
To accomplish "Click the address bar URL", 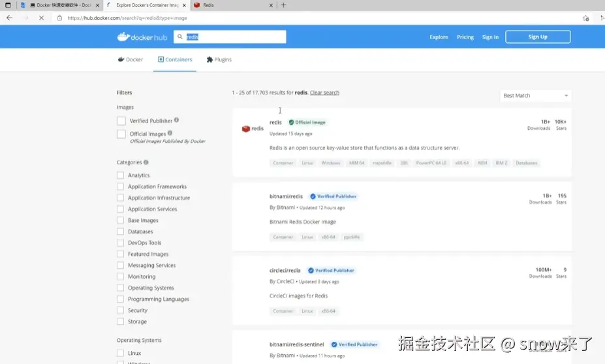I will [127, 18].
